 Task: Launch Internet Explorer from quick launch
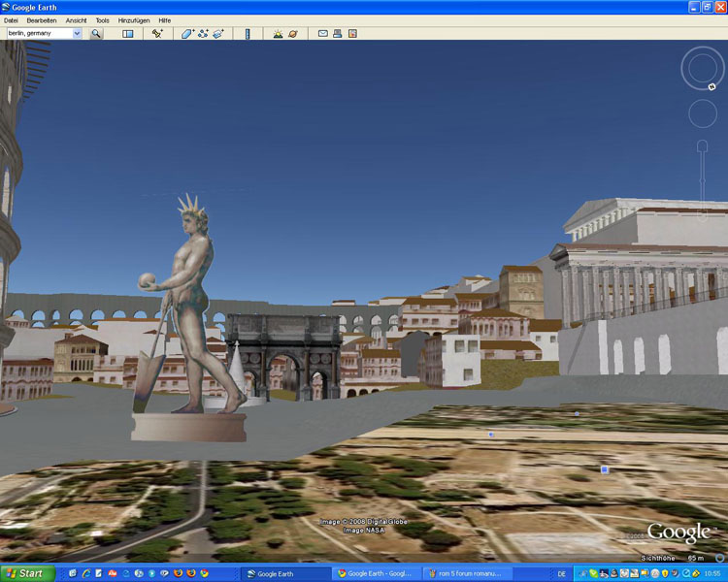coord(85,573)
